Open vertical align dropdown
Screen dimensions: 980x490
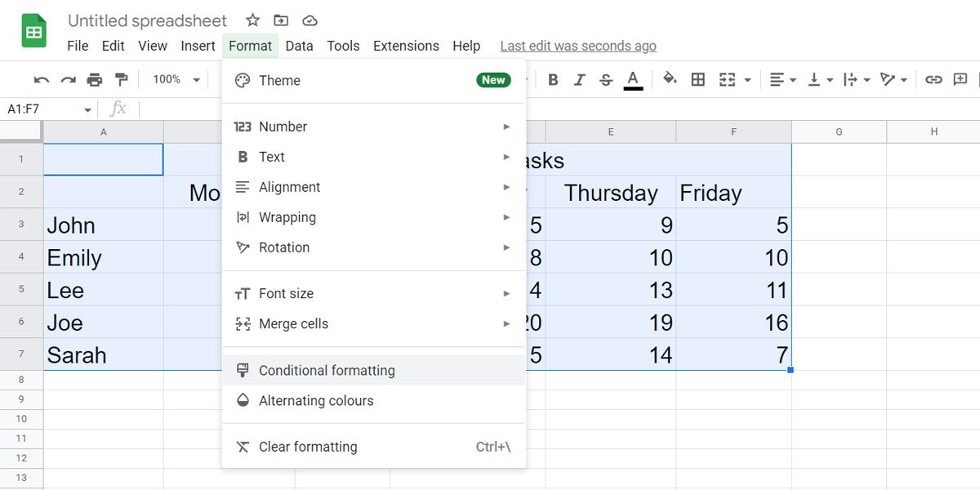point(820,79)
